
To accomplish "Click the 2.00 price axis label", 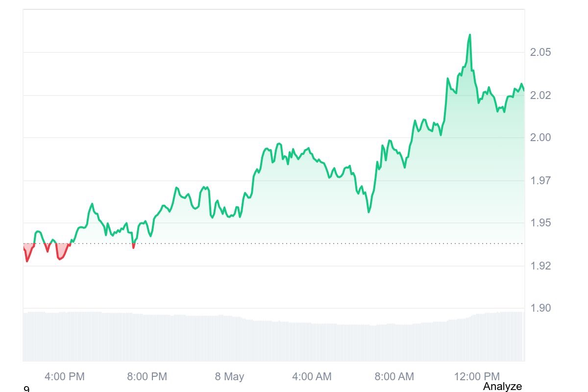I will 540,138.
